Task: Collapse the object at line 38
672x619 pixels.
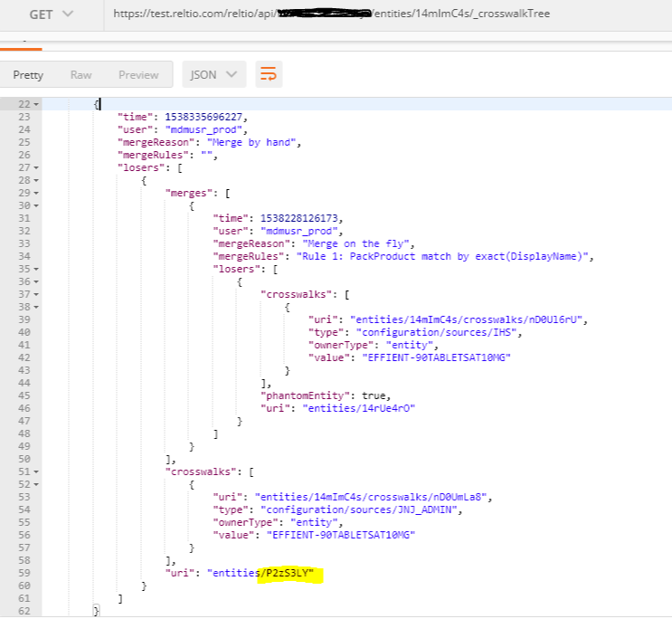Action: click(36, 307)
